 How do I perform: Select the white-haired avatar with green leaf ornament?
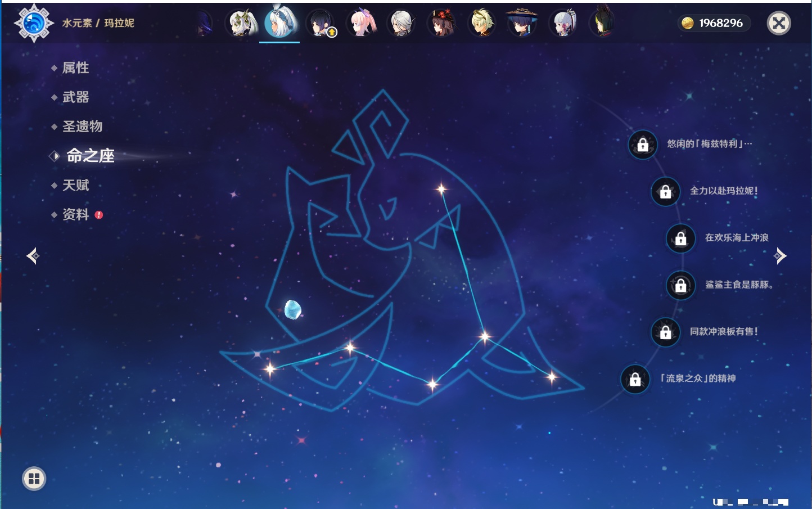coord(241,24)
